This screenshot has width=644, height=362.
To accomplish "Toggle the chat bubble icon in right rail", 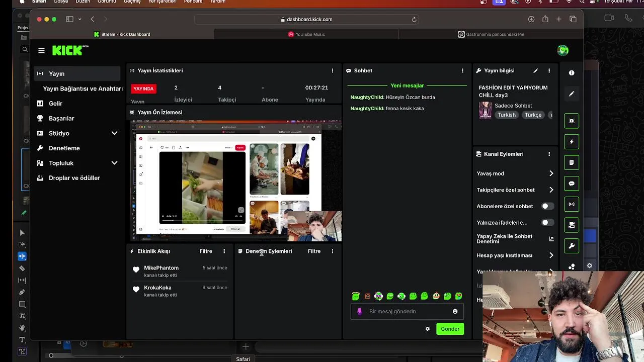I will click(x=572, y=184).
